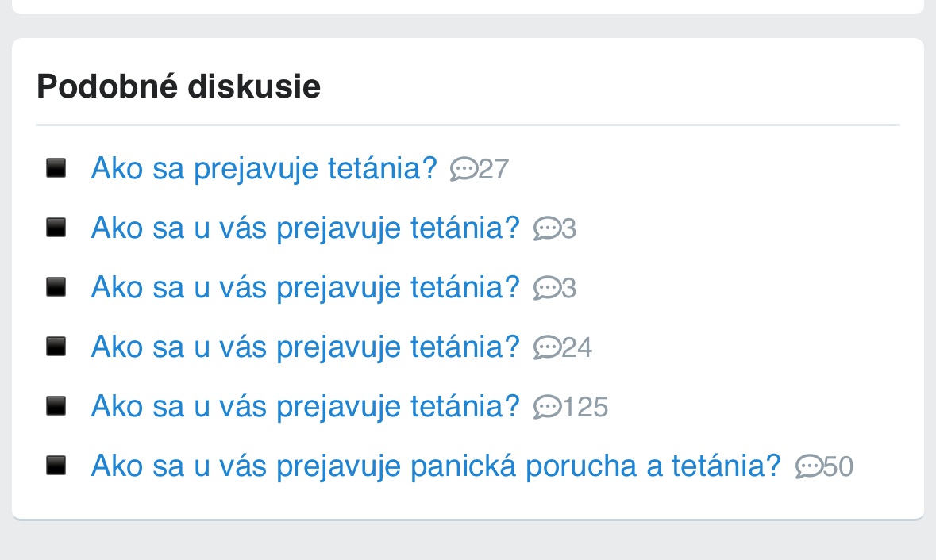This screenshot has height=560, width=936.
Task: Click the bullet before the 24-comment discussion
Action: [56, 347]
